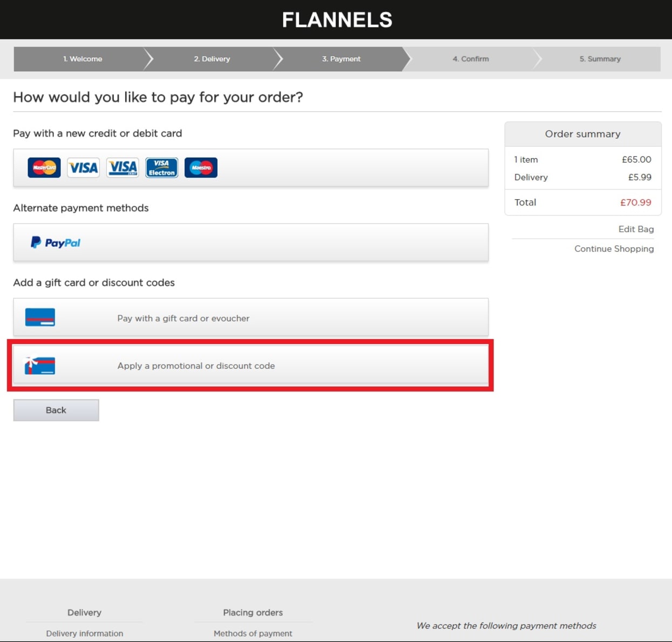672x642 pixels.
Task: Click the delivery cost £5.99
Action: [x=640, y=177]
